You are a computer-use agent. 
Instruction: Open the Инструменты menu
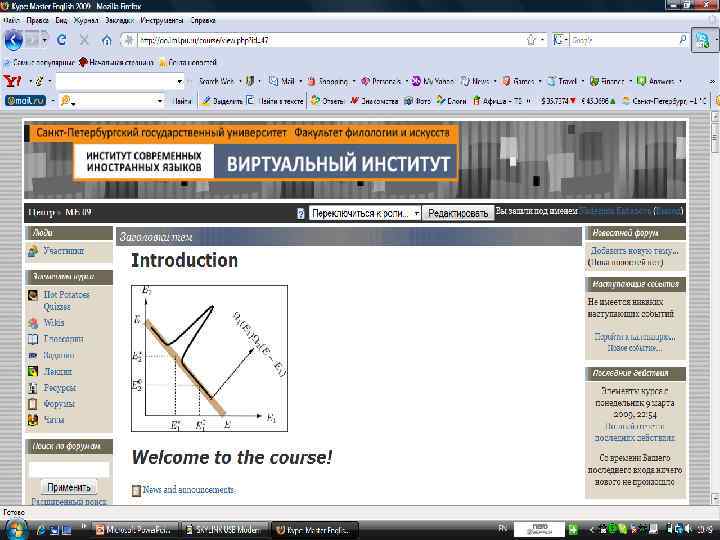[162, 21]
